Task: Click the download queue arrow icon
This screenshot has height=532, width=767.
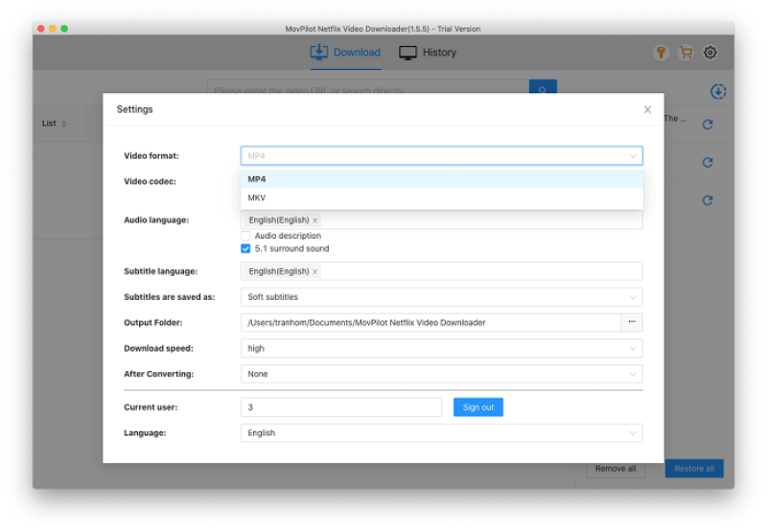Action: click(718, 92)
